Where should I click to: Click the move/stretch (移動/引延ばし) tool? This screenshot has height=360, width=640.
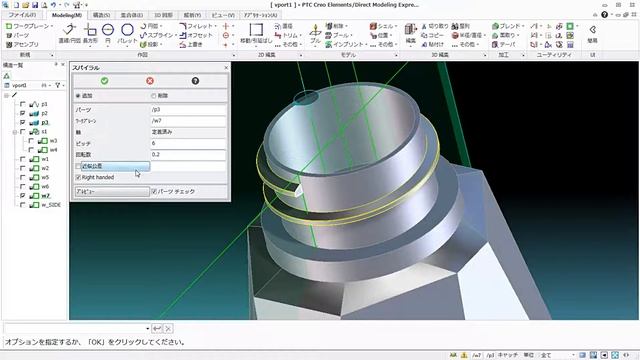point(256,33)
